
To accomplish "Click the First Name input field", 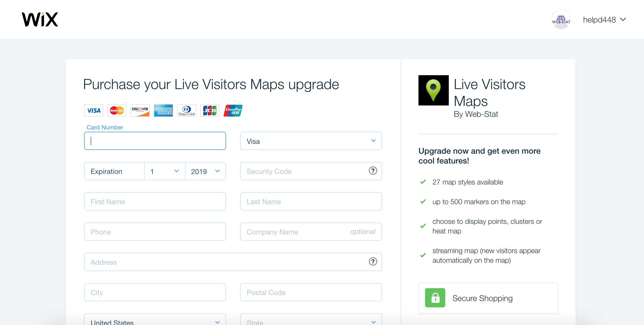I will [x=155, y=201].
